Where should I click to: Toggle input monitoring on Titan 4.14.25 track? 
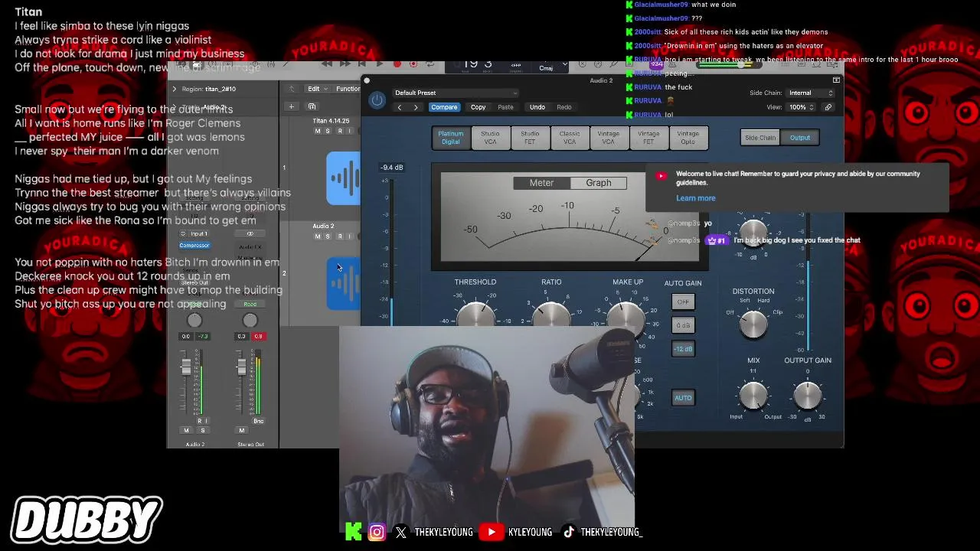(349, 132)
